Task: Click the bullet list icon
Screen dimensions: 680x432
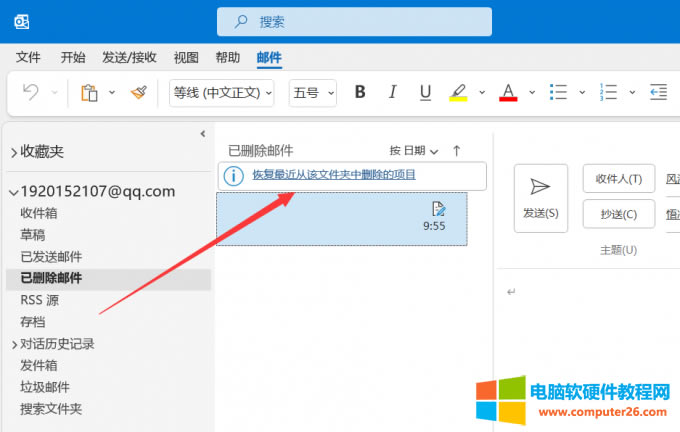Action: click(560, 93)
